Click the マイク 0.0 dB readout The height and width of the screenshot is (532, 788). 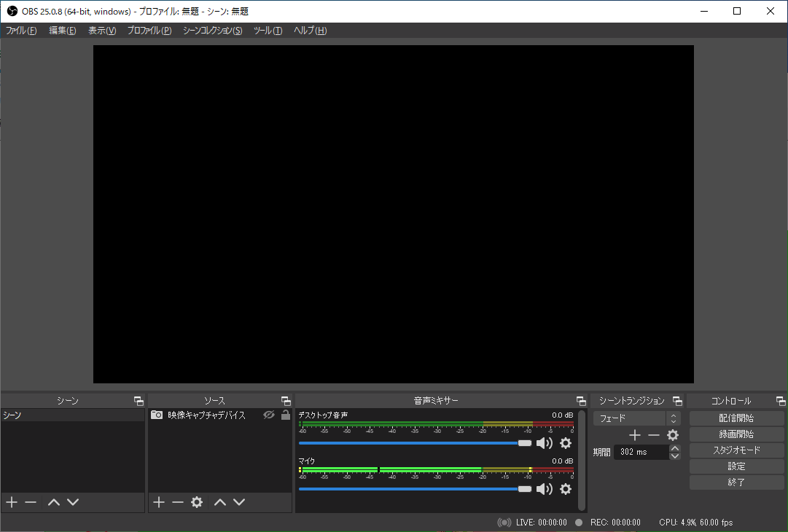coord(562,461)
